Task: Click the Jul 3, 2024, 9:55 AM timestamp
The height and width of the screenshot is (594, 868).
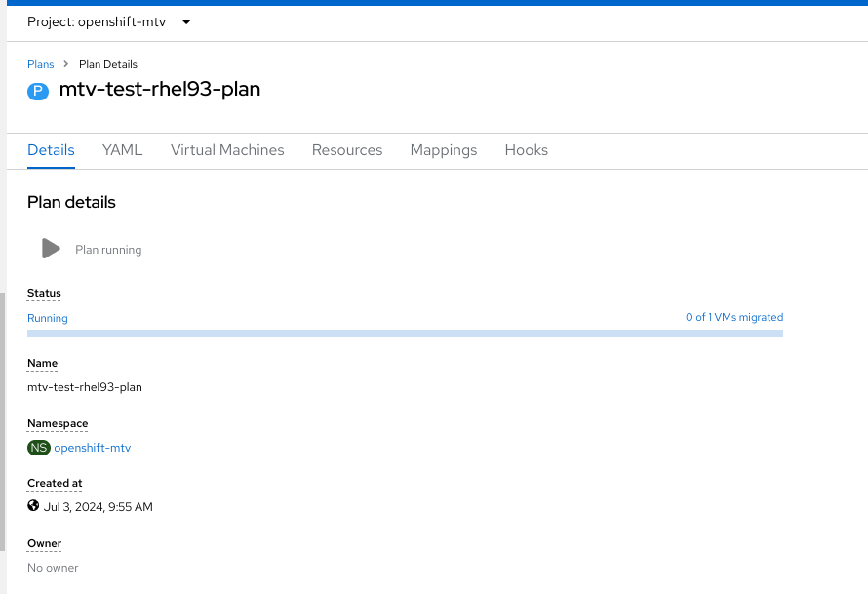Action: point(98,507)
